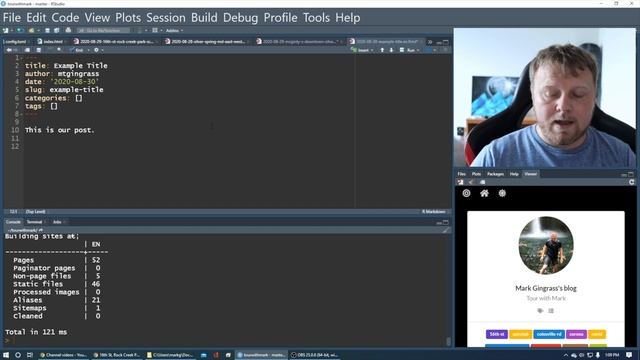Open the Packages pane tab
This screenshot has height=360, width=640.
495,174
